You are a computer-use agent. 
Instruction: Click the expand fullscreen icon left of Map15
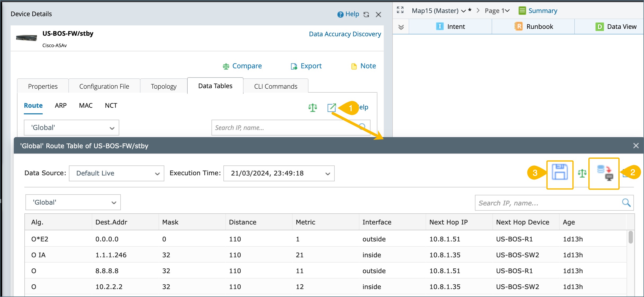(400, 10)
